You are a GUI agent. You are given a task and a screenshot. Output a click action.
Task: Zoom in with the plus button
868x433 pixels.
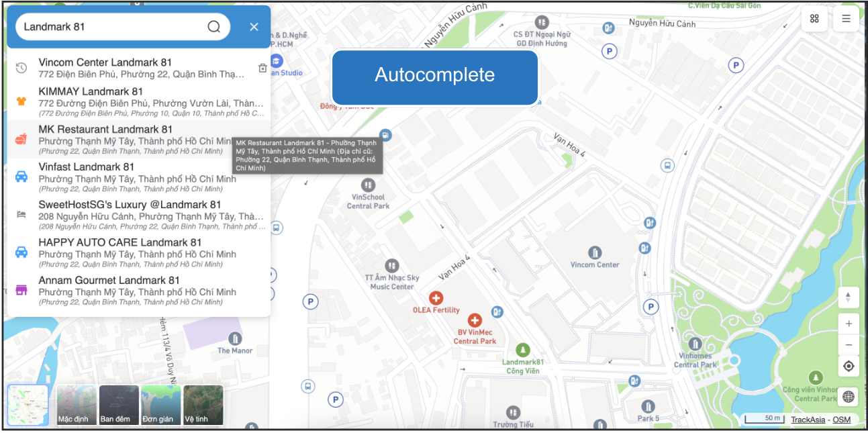pos(849,324)
